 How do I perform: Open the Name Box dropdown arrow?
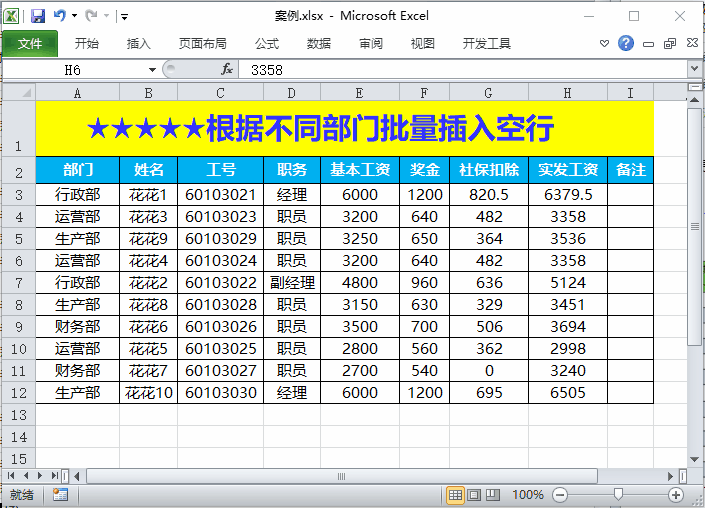pos(152,69)
